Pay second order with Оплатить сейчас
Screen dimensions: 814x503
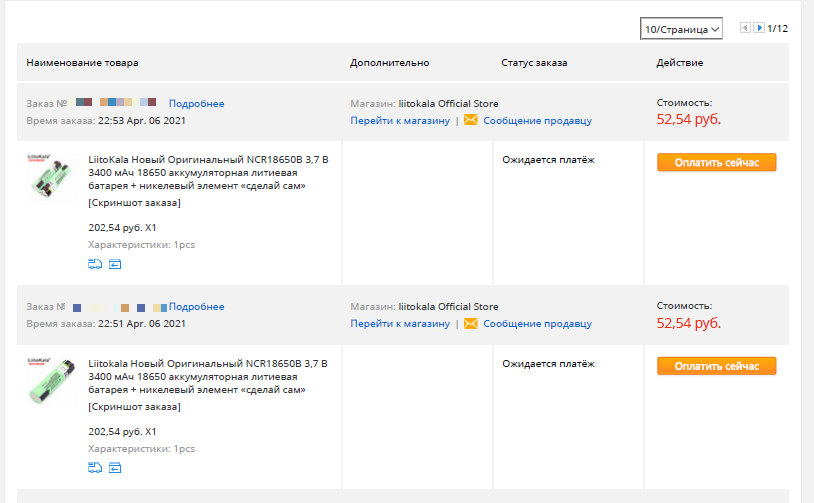(716, 366)
